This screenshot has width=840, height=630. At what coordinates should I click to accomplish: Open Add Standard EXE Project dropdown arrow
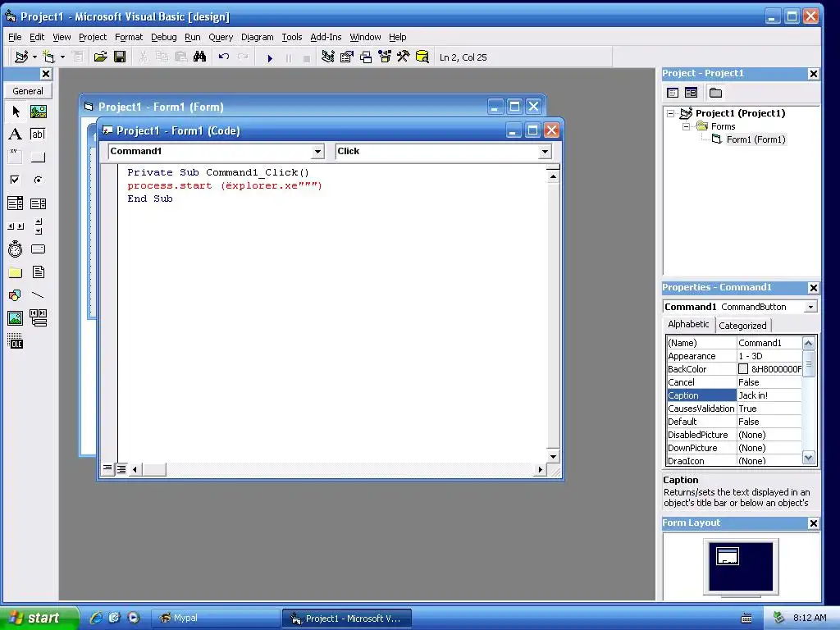click(34, 57)
